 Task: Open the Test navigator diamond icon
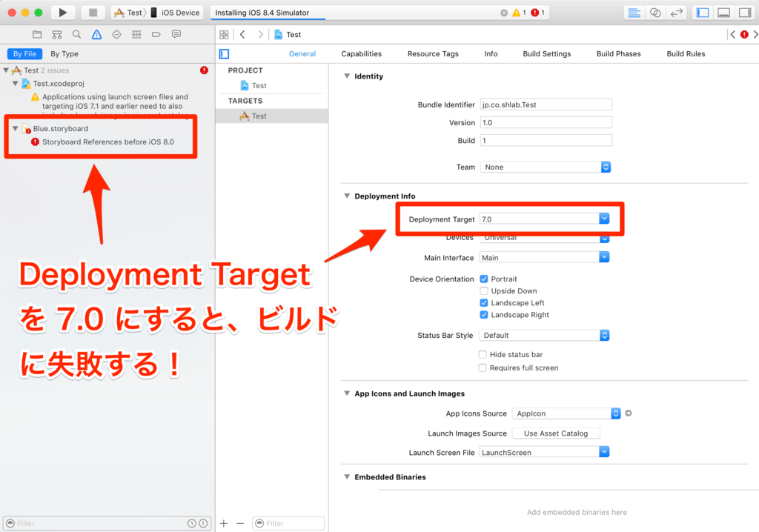(x=116, y=34)
